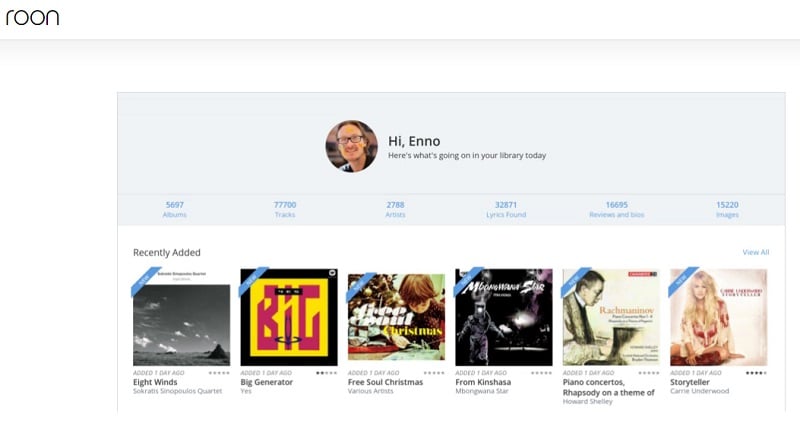Screen dimensions: 800x429
Task: Open the Storyteller album cover
Action: pyautogui.click(x=718, y=316)
